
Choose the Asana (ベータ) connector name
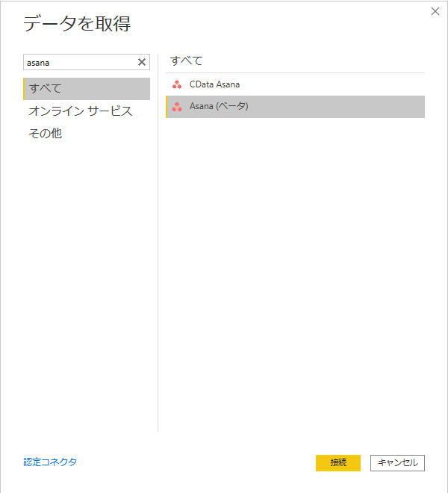[x=219, y=106]
